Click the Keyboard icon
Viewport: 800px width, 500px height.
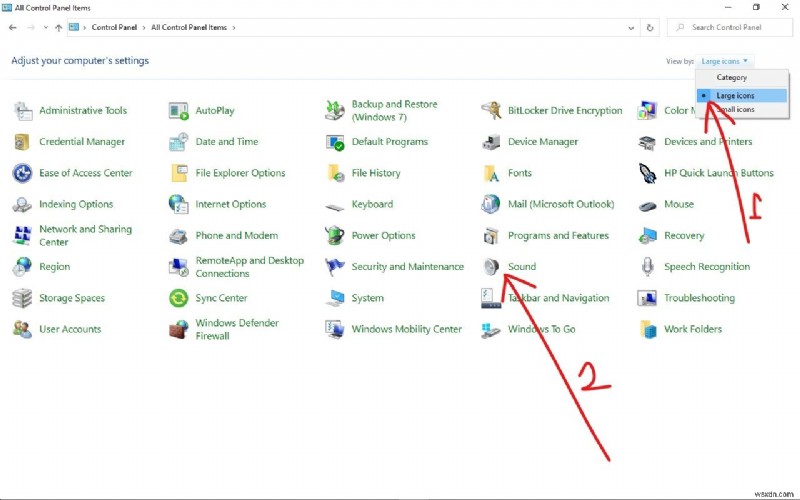click(x=335, y=207)
